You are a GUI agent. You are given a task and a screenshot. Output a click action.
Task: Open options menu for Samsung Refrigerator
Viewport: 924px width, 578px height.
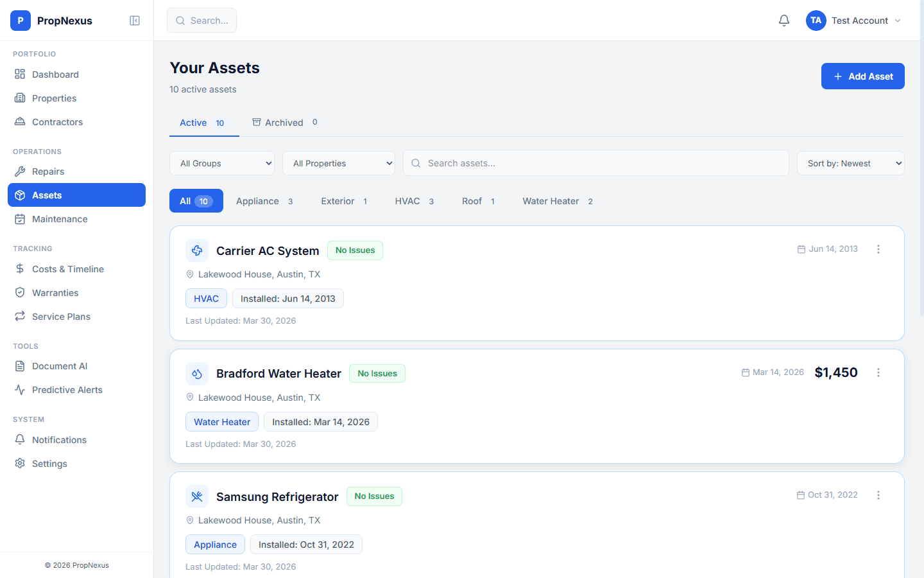click(878, 495)
